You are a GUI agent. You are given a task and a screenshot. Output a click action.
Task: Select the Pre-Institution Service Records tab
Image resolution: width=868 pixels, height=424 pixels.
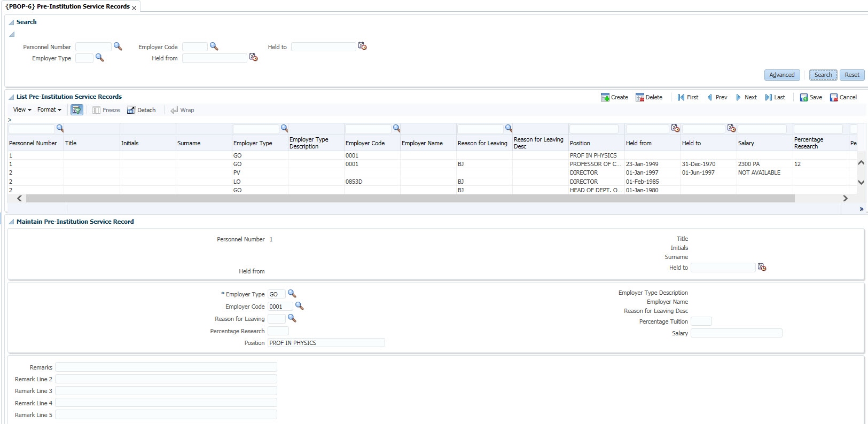(67, 6)
